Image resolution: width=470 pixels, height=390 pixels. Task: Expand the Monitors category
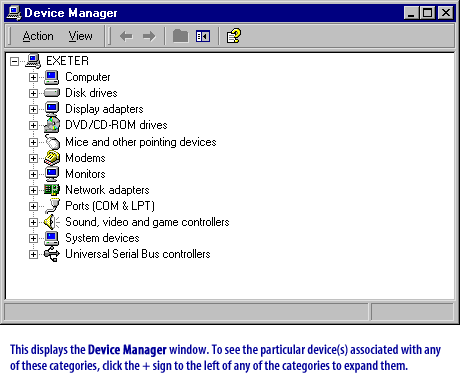pos(33,174)
